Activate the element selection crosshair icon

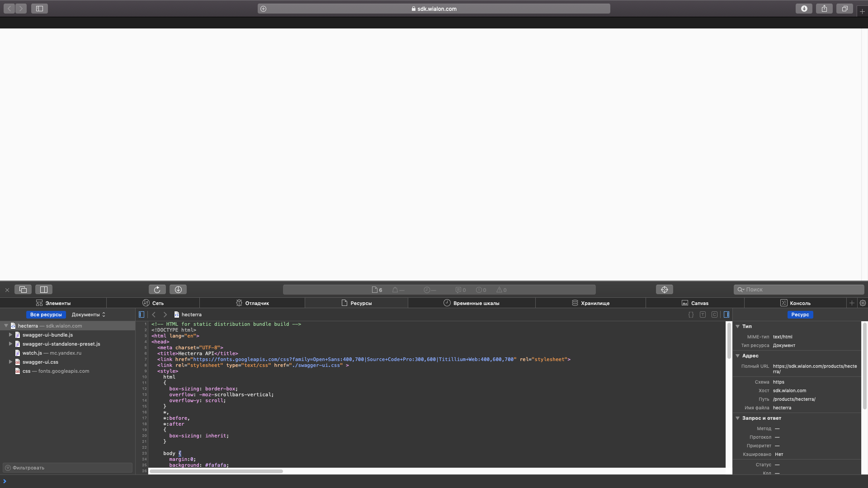pyautogui.click(x=664, y=290)
